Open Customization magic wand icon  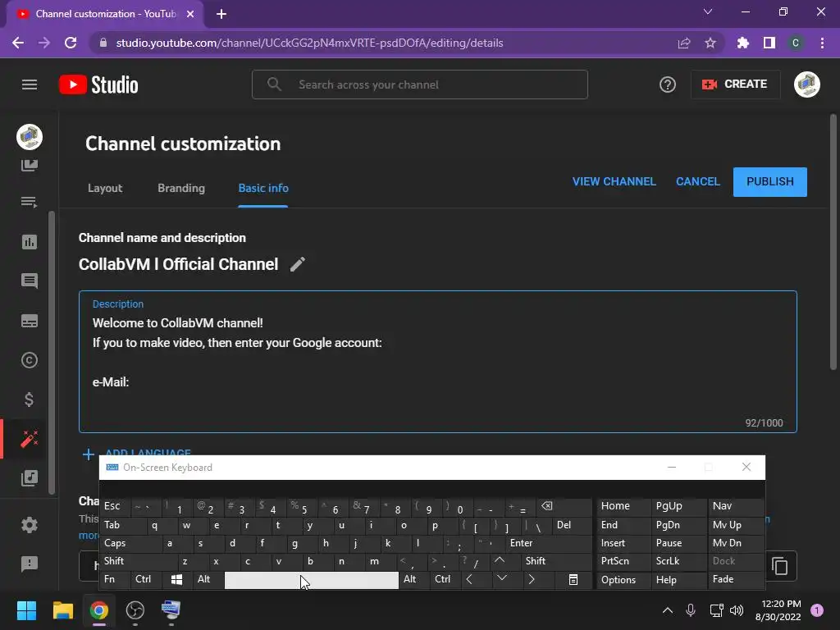[30, 439]
